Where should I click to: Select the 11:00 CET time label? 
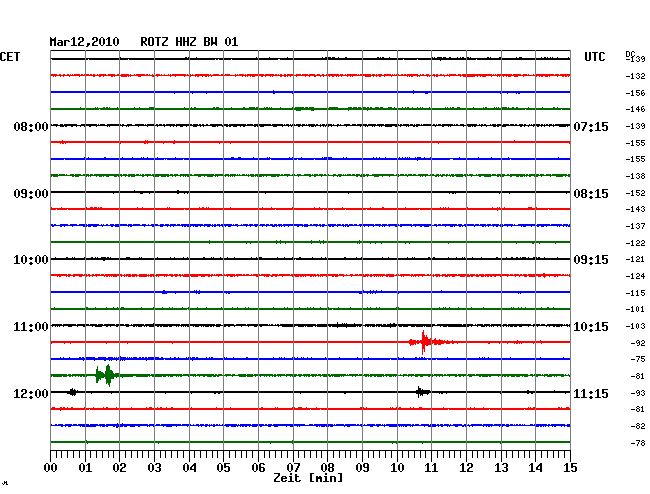31,327
